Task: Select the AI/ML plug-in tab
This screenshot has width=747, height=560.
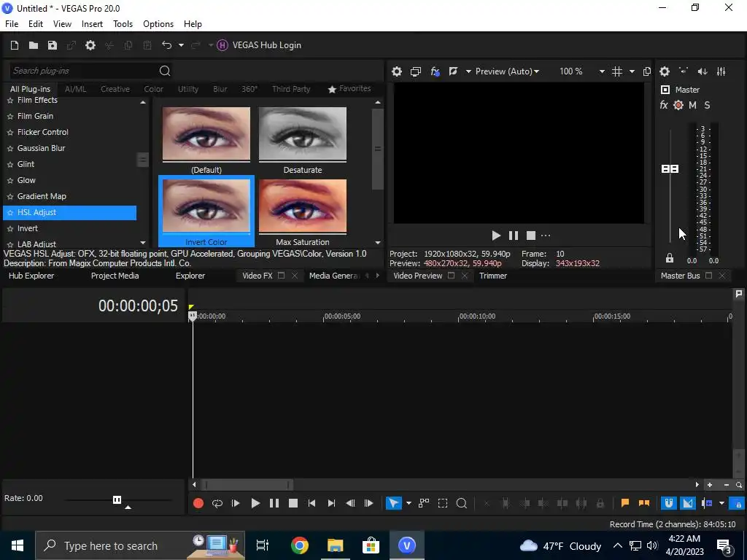Action: (75, 89)
